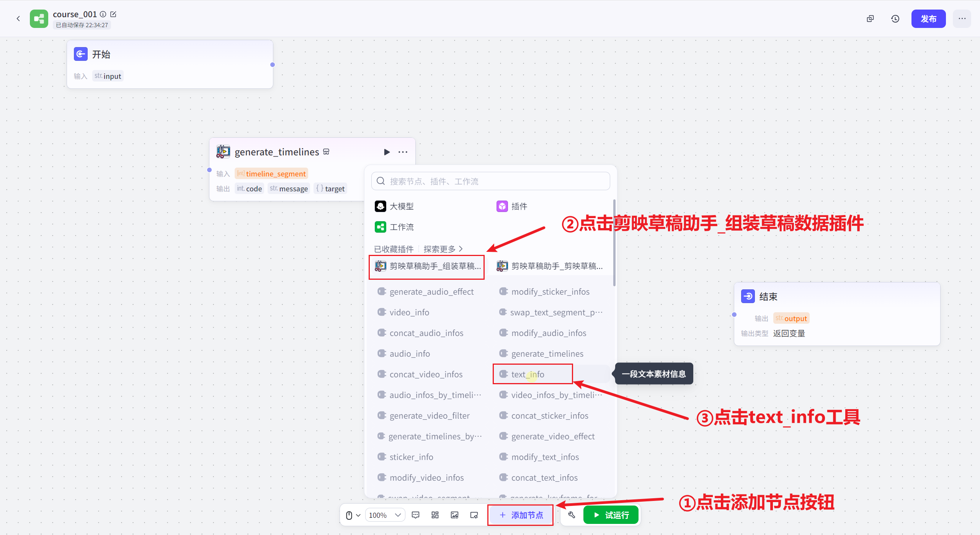
Task: Run the generate_timelines node with its play icon
Action: point(387,152)
